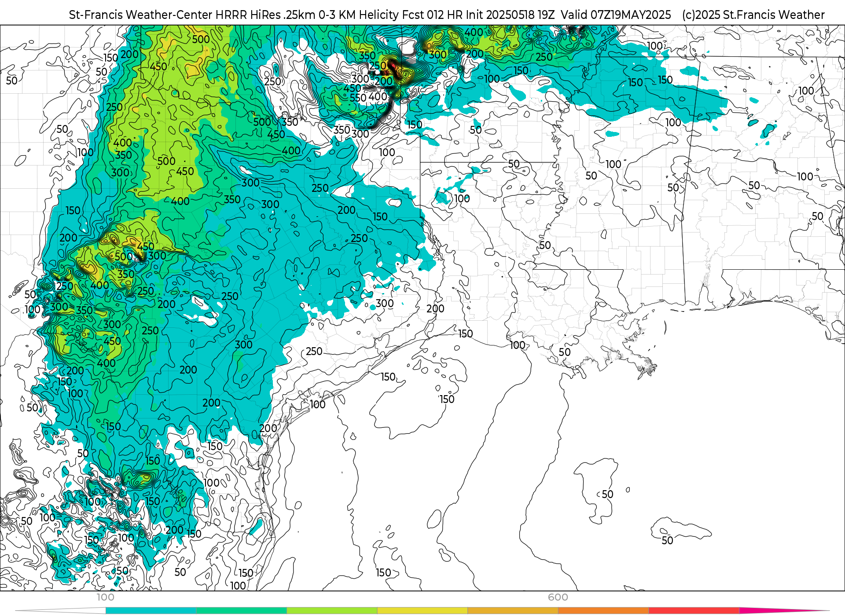Click "Valid 07Z19MAY2025" in the header
The width and height of the screenshot is (845, 616).
(616, 15)
